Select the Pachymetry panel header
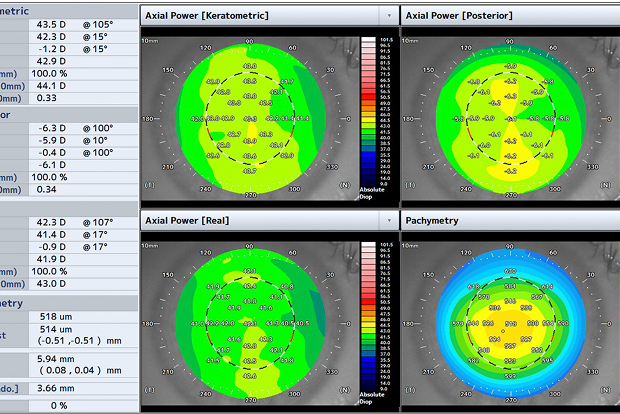Viewport: 620px width, 414px height. 434,219
